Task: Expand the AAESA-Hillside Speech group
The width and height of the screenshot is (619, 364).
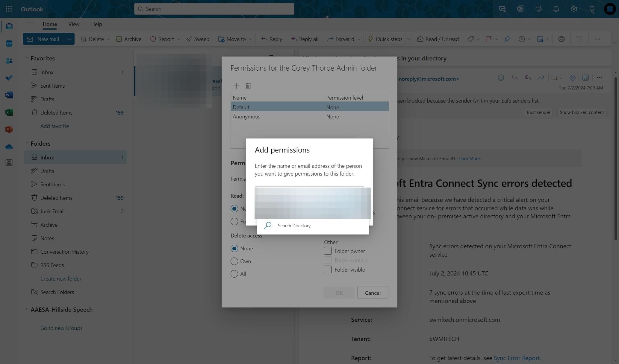Action: (x=26, y=310)
